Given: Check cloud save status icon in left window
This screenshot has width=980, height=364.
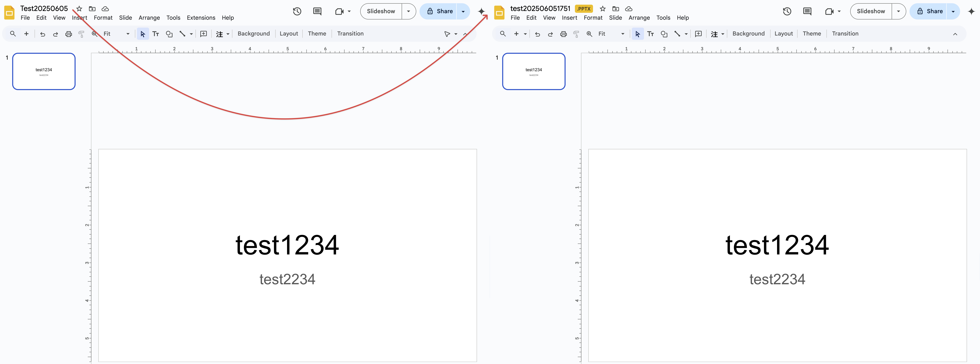Looking at the screenshot, I should pos(105,8).
